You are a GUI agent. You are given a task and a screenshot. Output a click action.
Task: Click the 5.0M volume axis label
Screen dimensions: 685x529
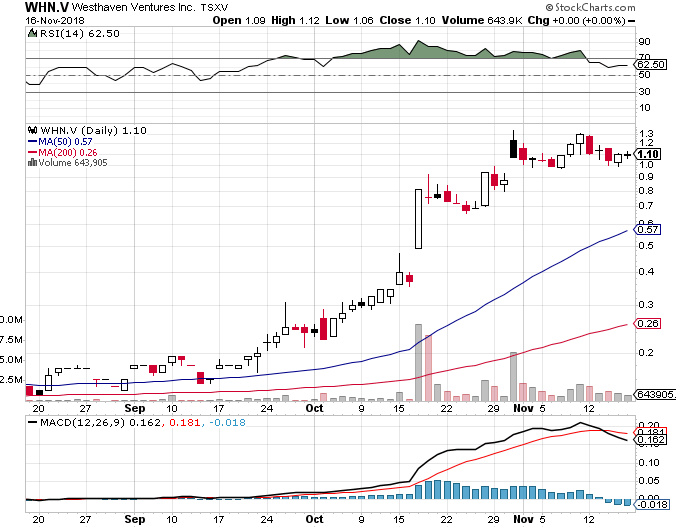tap(11, 360)
